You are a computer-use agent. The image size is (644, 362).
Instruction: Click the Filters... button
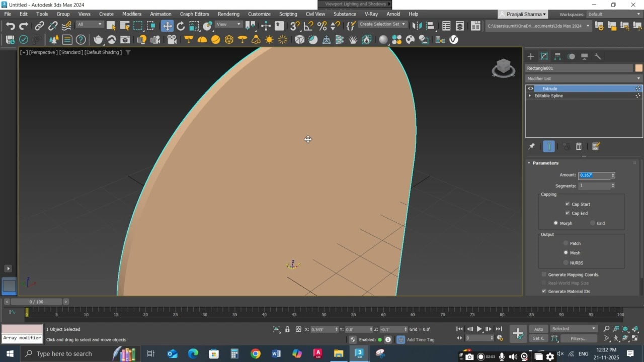pyautogui.click(x=578, y=338)
